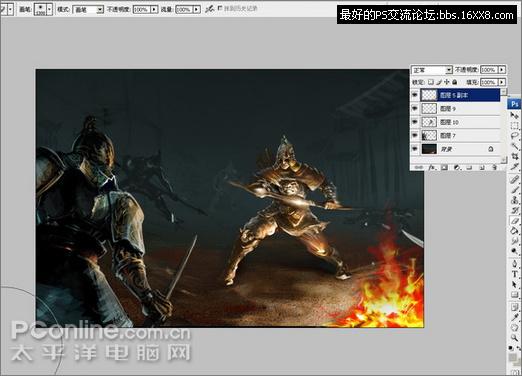522x376 pixels.
Task: Open the tool preset picker arrow
Action: point(10,9)
